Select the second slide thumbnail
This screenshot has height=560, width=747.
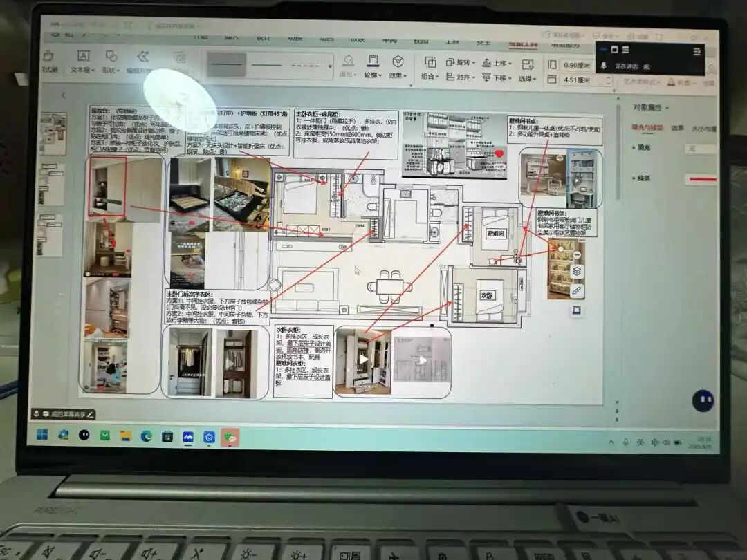(x=53, y=185)
